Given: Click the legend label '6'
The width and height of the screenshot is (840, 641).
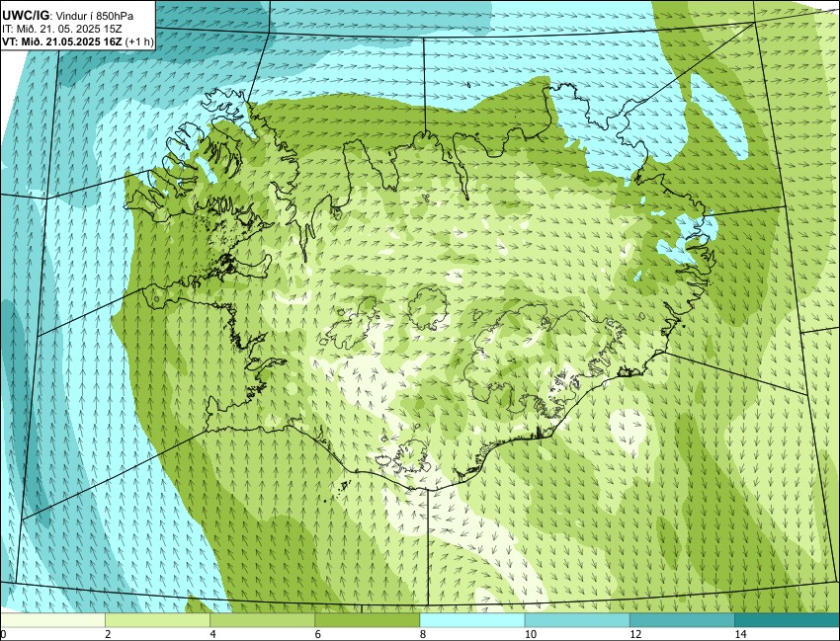Looking at the screenshot, I should [x=317, y=634].
